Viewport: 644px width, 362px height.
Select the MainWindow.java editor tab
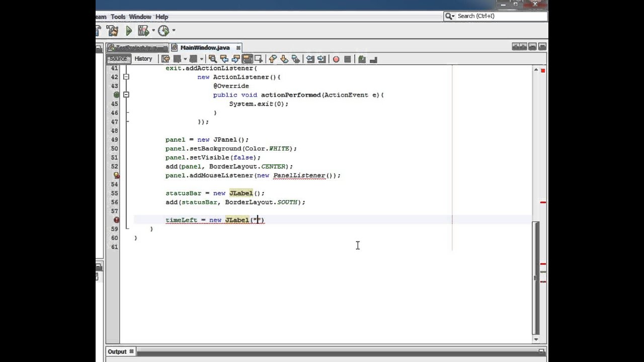[x=205, y=48]
